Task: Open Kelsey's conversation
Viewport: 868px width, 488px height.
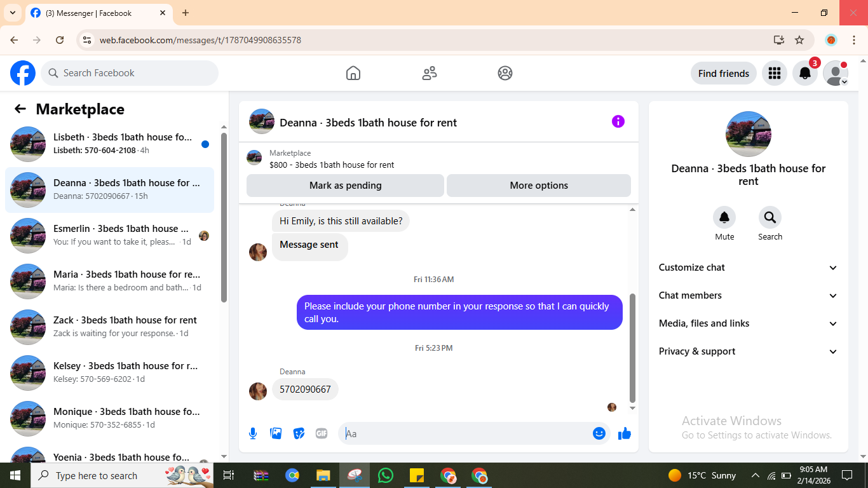Action: pos(110,373)
